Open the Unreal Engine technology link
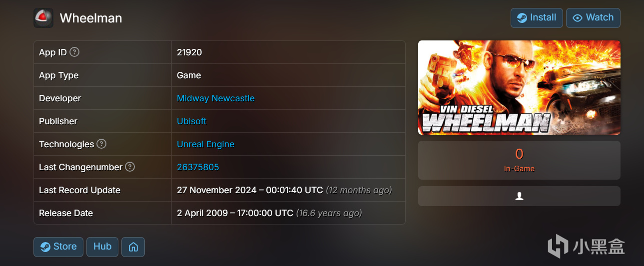This screenshot has height=266, width=644. coord(206,144)
